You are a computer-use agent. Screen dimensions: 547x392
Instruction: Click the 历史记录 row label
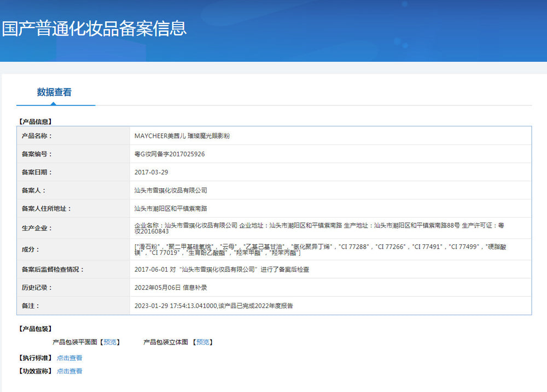(x=37, y=288)
